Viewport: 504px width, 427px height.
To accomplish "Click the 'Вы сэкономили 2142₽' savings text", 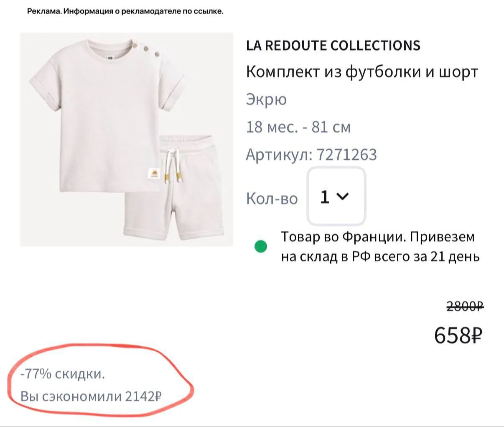I will [x=91, y=396].
